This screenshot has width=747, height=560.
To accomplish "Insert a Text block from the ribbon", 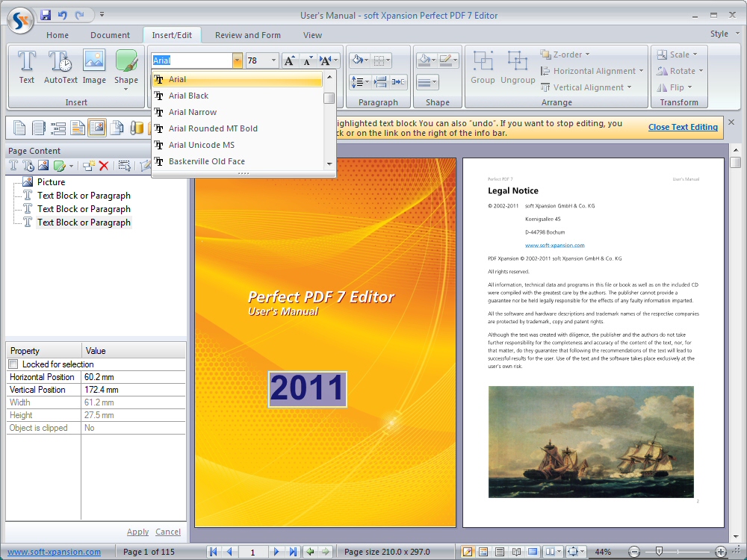I will [27, 68].
